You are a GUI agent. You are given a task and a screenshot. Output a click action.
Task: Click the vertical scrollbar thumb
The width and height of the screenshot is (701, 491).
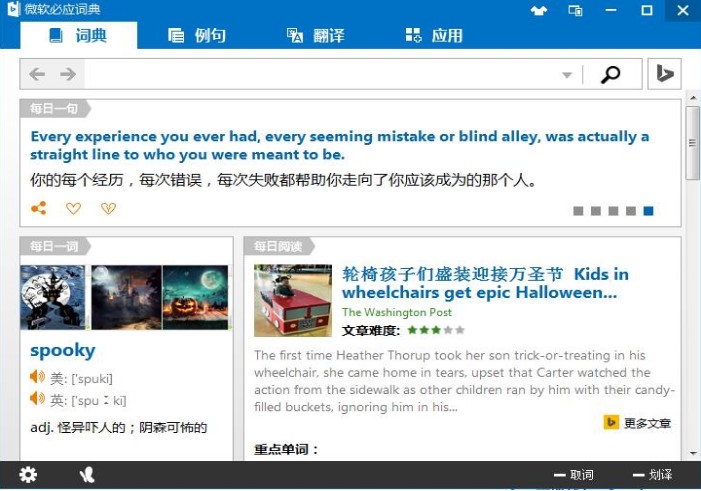pyautogui.click(x=693, y=143)
